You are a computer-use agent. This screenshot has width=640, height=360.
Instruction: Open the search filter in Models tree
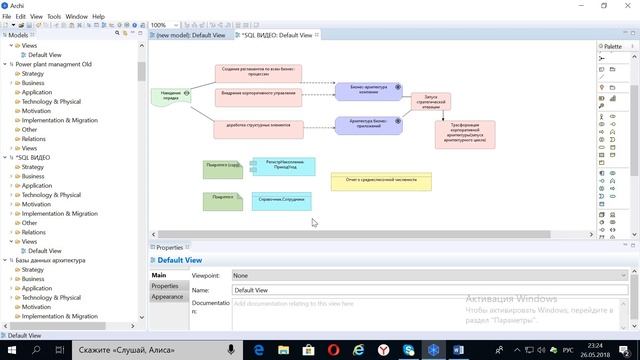pos(117,33)
